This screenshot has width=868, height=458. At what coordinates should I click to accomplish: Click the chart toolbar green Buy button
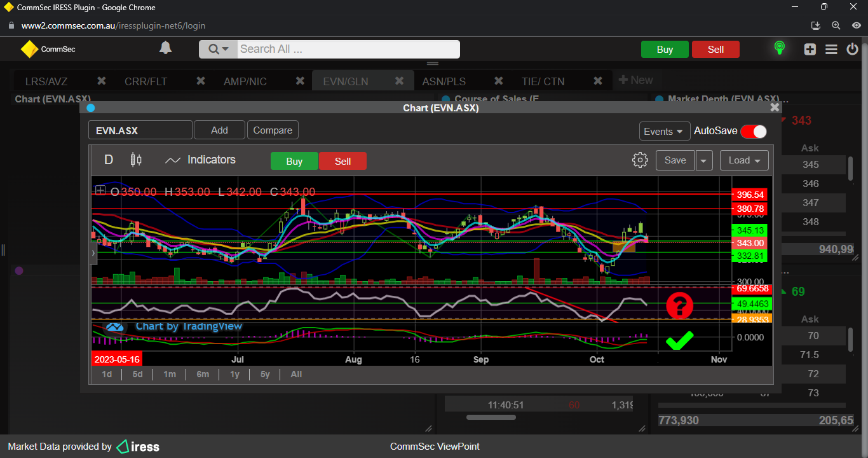[x=294, y=161]
